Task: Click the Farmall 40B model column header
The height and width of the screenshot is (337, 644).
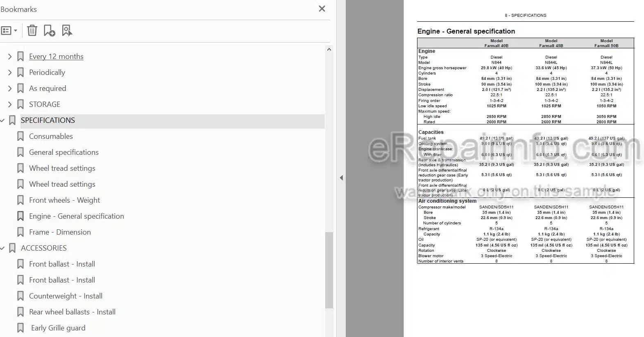Action: pos(496,43)
